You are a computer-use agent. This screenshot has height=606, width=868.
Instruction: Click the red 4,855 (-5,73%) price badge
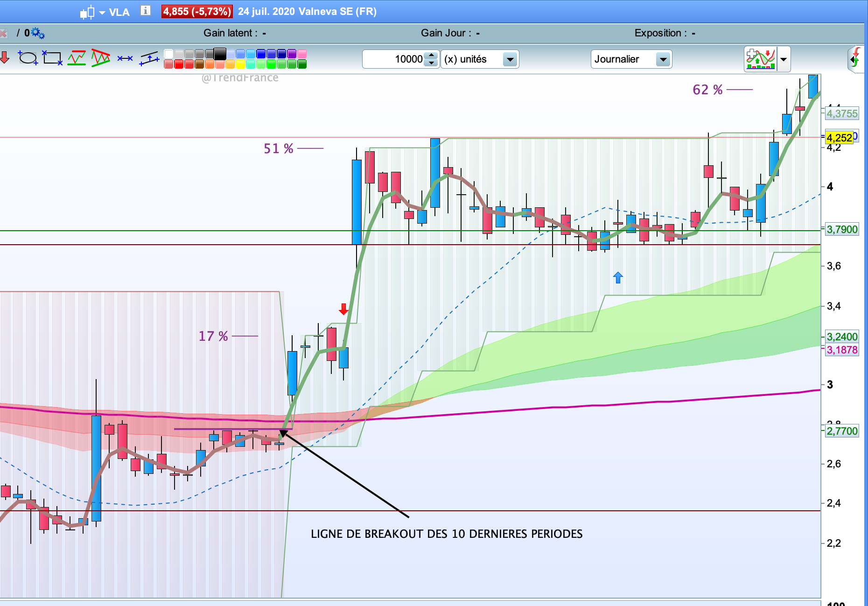[197, 12]
